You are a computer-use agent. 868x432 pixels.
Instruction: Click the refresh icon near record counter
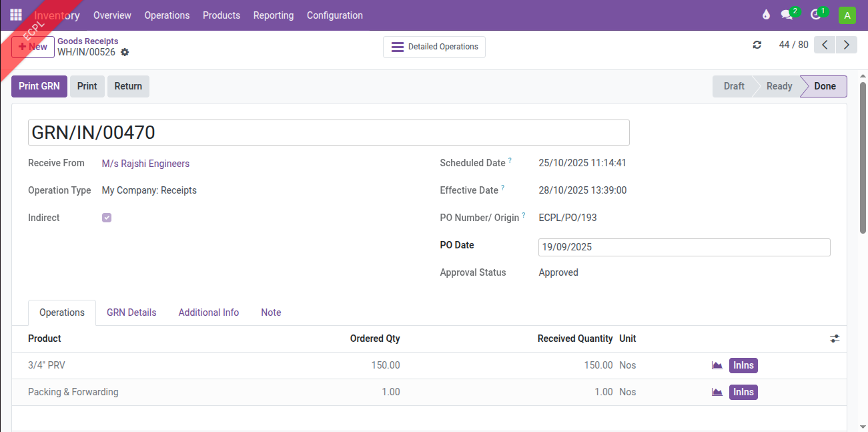coord(757,45)
